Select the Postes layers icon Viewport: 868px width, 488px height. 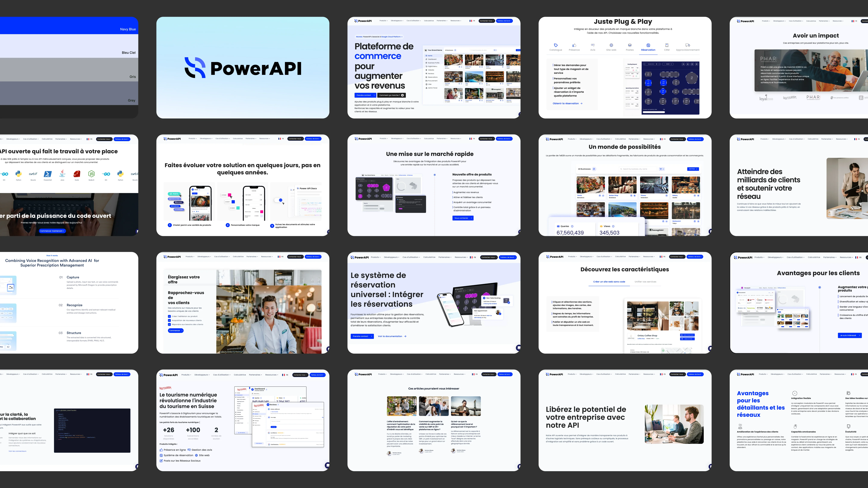630,45
